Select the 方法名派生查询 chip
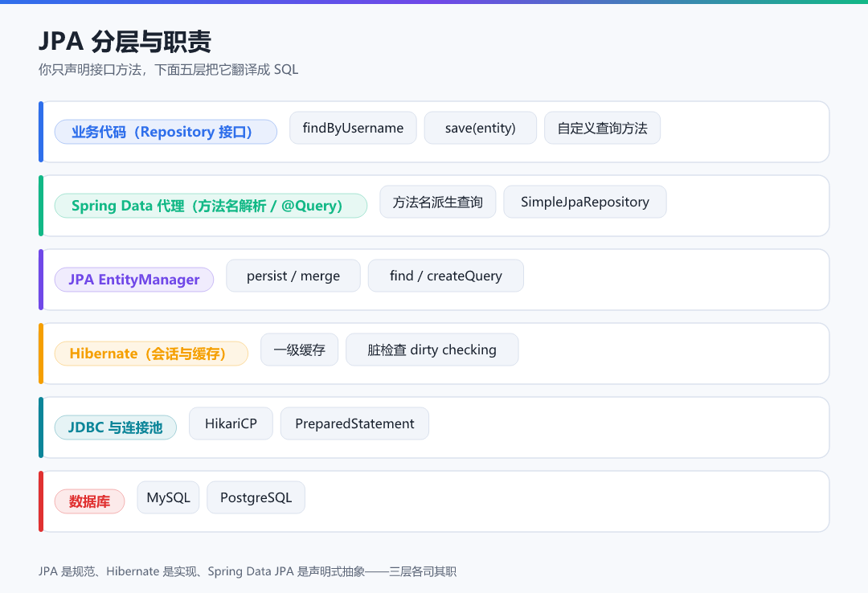868x593 pixels. coord(438,202)
